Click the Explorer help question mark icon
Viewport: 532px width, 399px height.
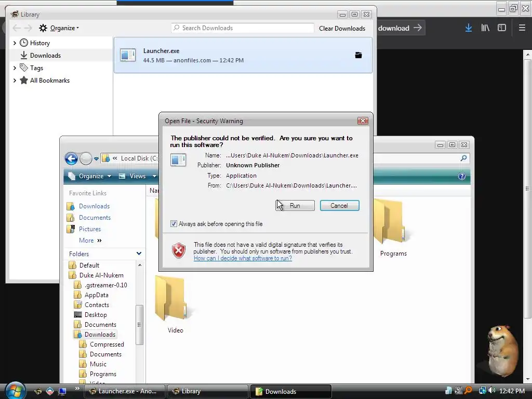pyautogui.click(x=462, y=176)
